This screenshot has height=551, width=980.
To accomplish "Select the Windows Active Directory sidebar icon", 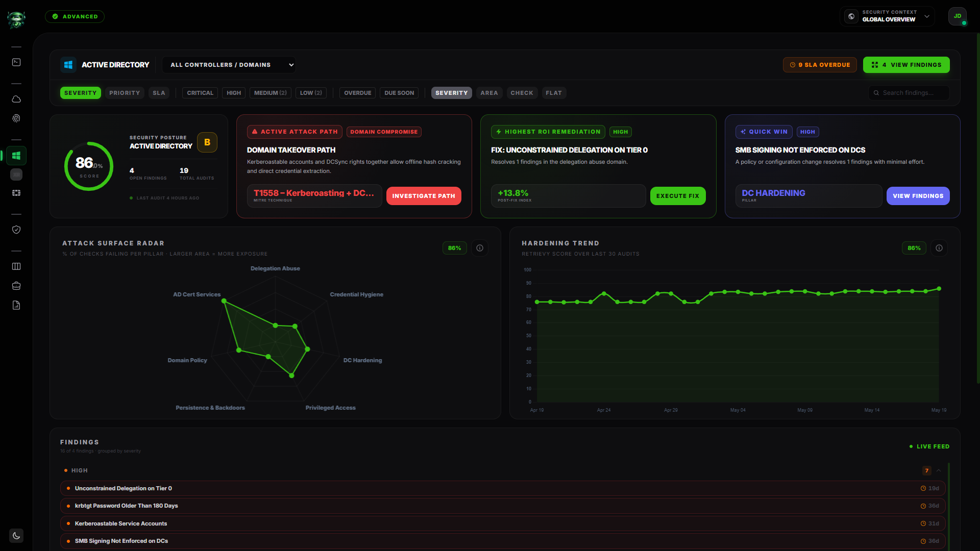I will pyautogui.click(x=16, y=156).
